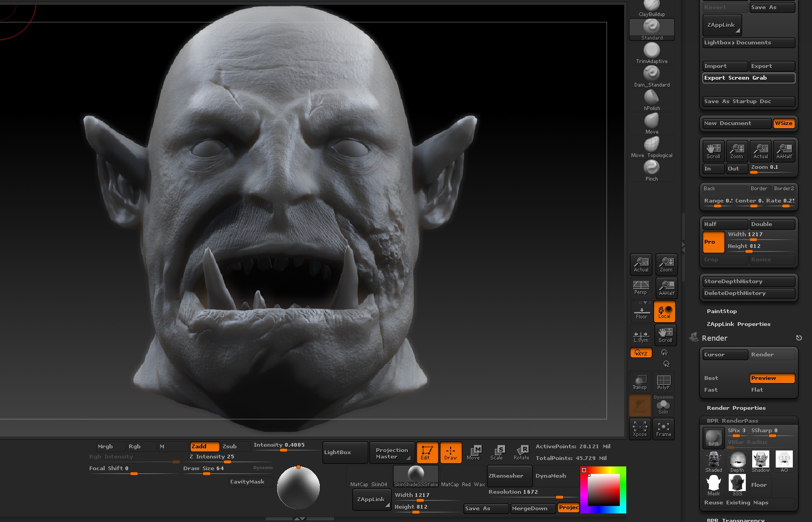The height and width of the screenshot is (522, 812).
Task: Select Flat render mode
Action: 772,390
